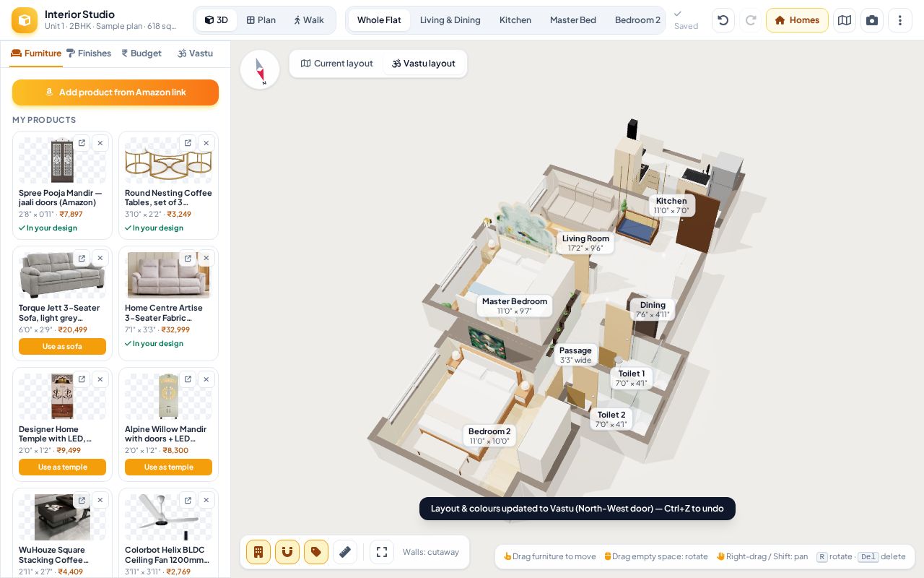
Task: Remove Torque Jett 3-Seater Sofa product
Action: (x=100, y=258)
